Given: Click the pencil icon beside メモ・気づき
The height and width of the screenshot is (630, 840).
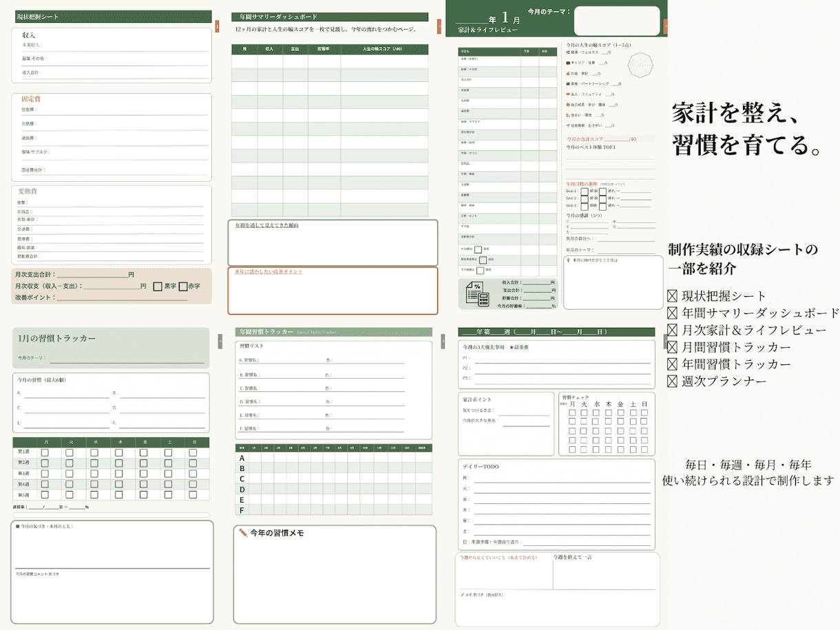Looking at the screenshot, I should pos(462,594).
